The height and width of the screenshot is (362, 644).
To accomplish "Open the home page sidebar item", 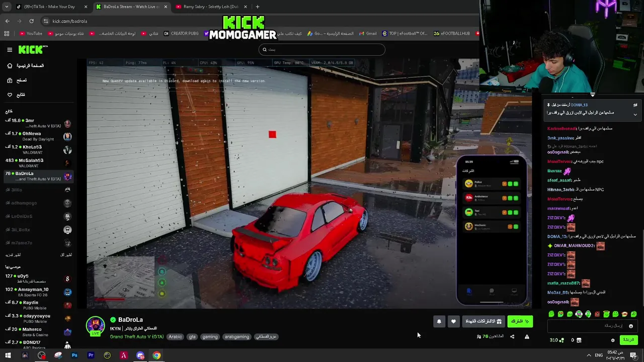I will pyautogui.click(x=26, y=66).
